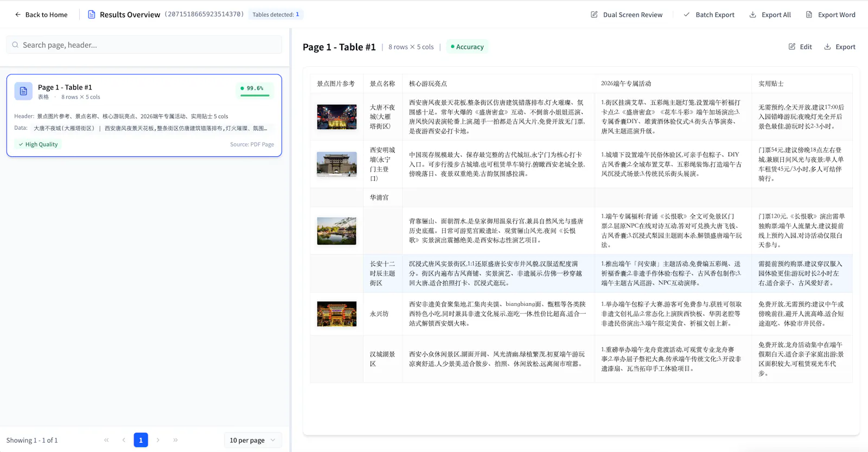
Task: Click Showing 1 - 1 of 1 text
Action: click(x=32, y=440)
